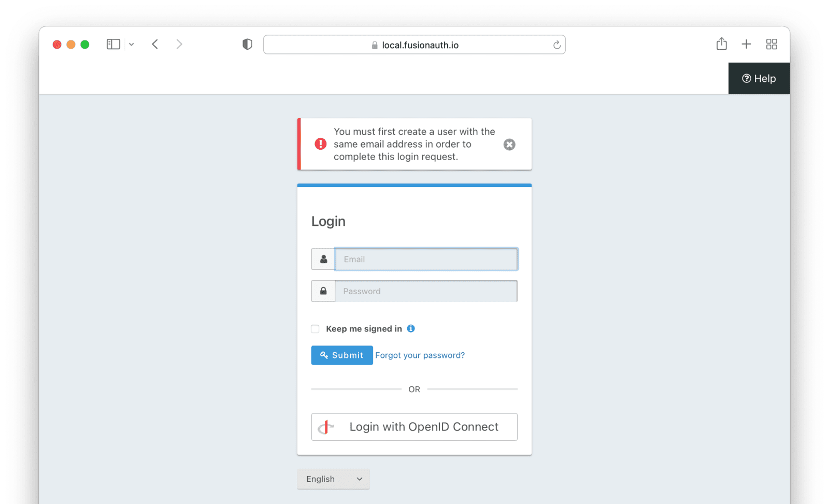Enable the Keep me signed in checkbox
This screenshot has width=829, height=504.
point(315,328)
